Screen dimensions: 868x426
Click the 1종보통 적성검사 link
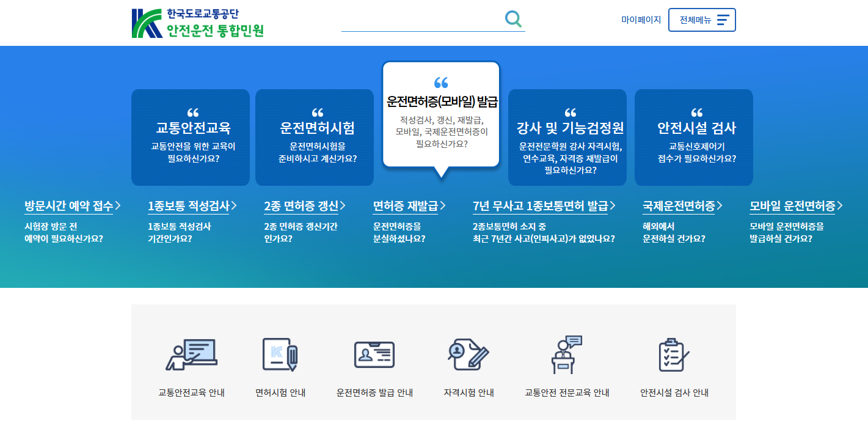pos(187,207)
